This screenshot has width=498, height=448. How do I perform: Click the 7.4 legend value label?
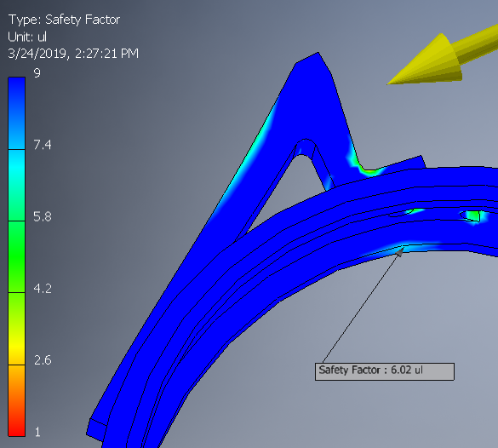[x=43, y=145]
